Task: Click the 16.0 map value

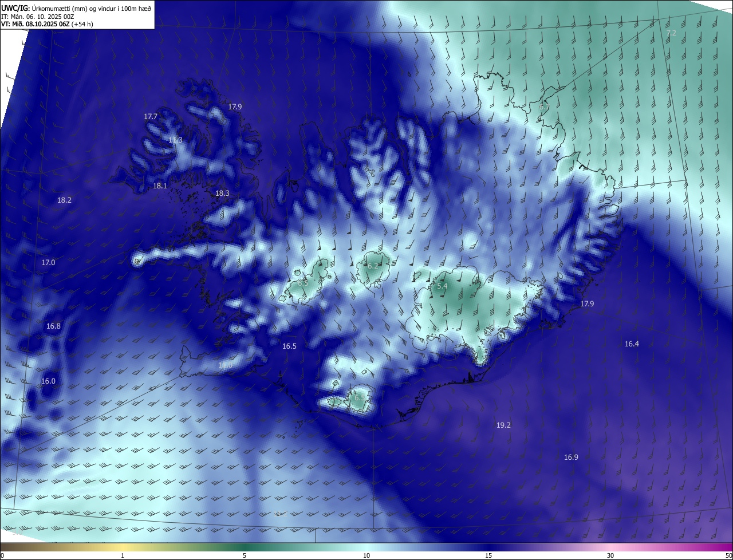Action: (x=48, y=381)
